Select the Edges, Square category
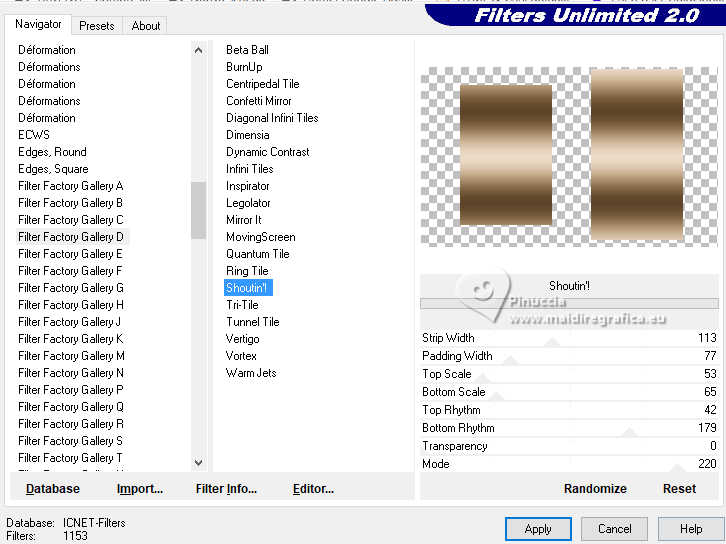 53,169
